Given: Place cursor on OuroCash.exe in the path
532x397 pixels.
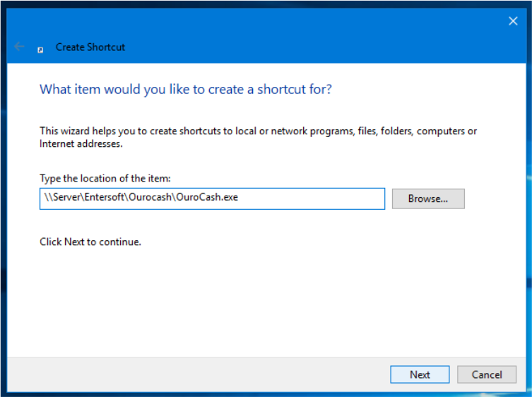Looking at the screenshot, I should tap(206, 197).
